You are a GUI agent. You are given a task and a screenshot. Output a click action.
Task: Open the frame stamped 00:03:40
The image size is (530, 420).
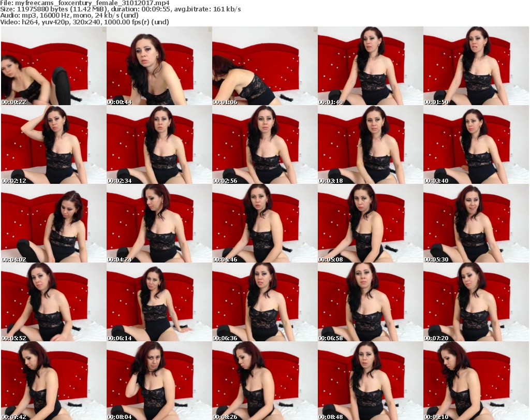point(476,144)
